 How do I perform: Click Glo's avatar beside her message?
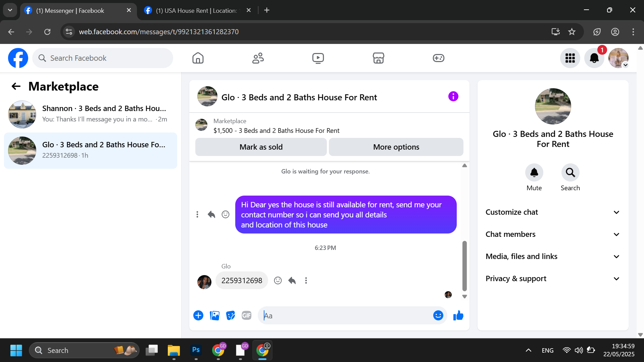click(x=204, y=282)
